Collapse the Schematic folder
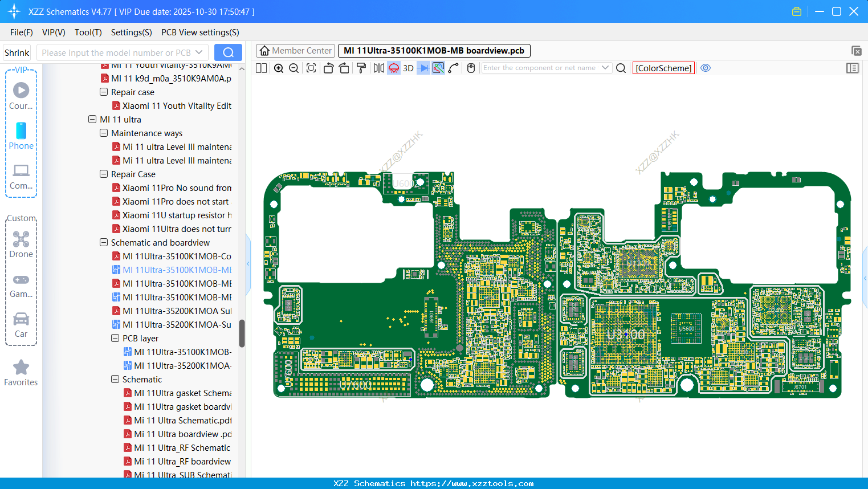This screenshot has height=489, width=868. click(115, 379)
